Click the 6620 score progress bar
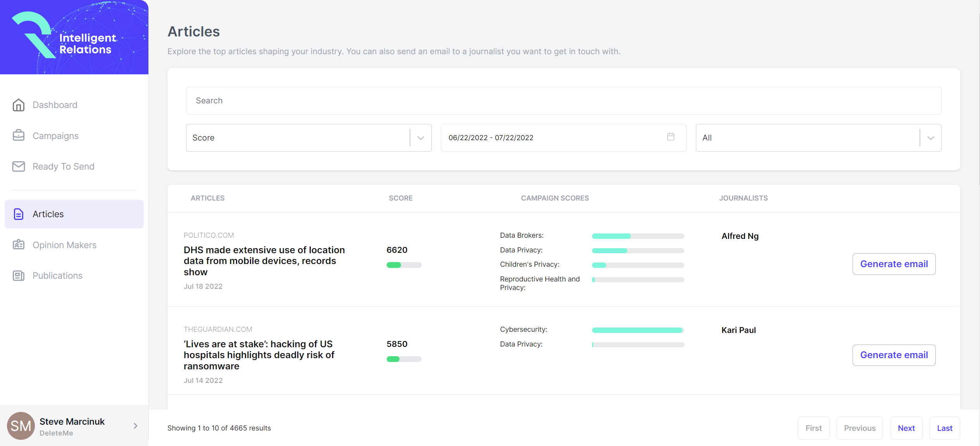The width and height of the screenshot is (980, 446). [404, 265]
